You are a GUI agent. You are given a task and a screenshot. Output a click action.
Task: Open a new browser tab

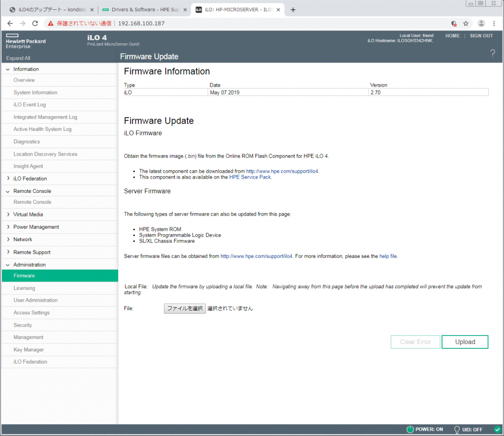(x=293, y=10)
